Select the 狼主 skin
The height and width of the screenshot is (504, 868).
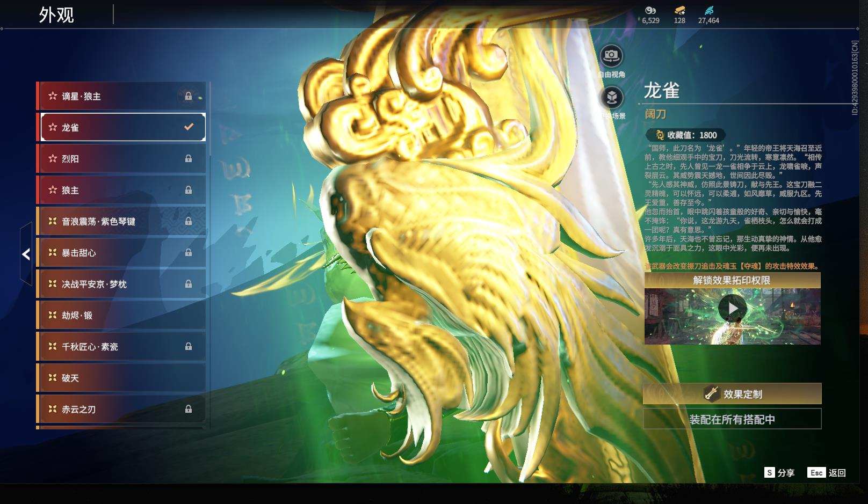click(x=121, y=190)
